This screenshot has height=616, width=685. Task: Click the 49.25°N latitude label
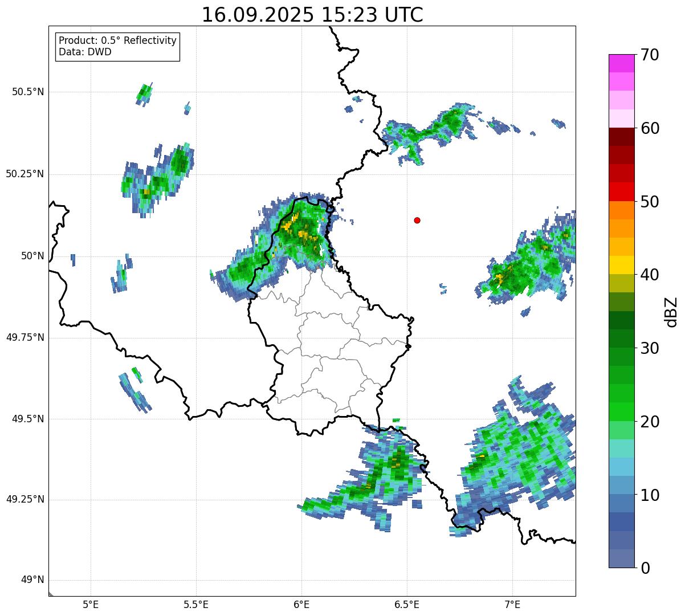(25, 499)
